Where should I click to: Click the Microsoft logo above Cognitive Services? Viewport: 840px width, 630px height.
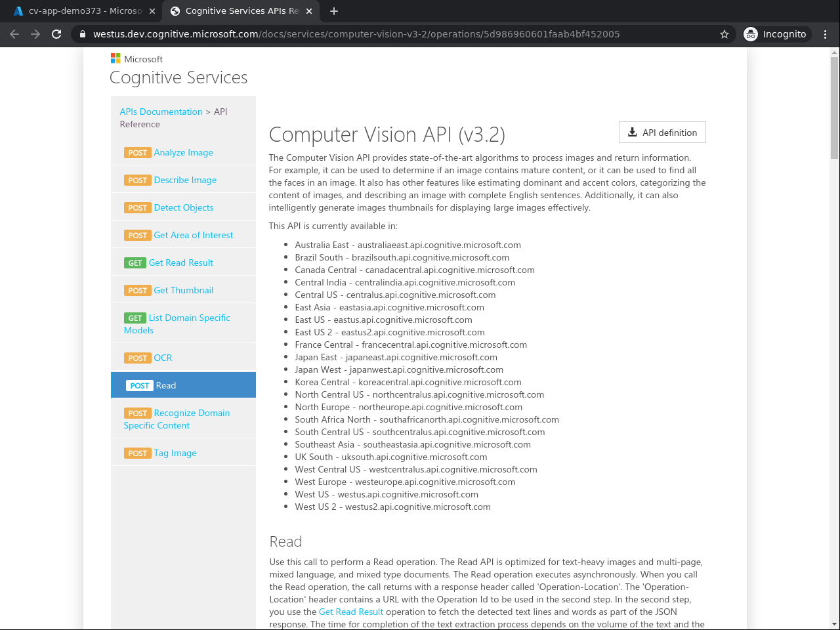coord(115,58)
